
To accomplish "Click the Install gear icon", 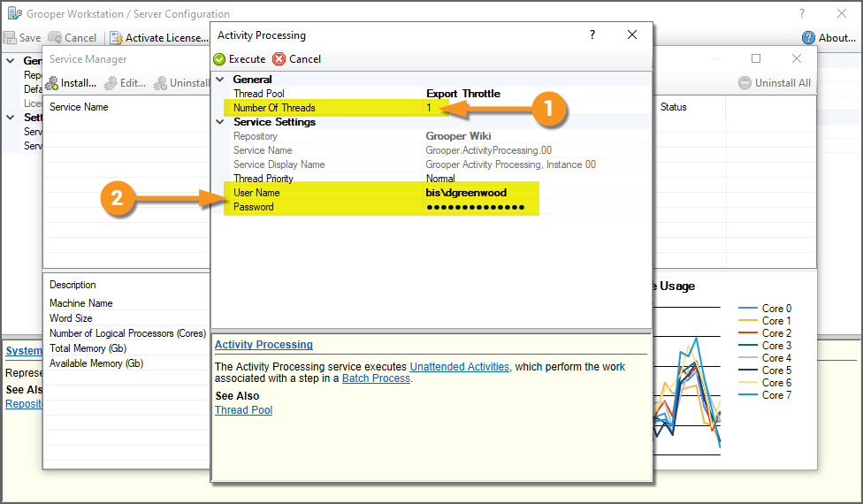I will [52, 83].
